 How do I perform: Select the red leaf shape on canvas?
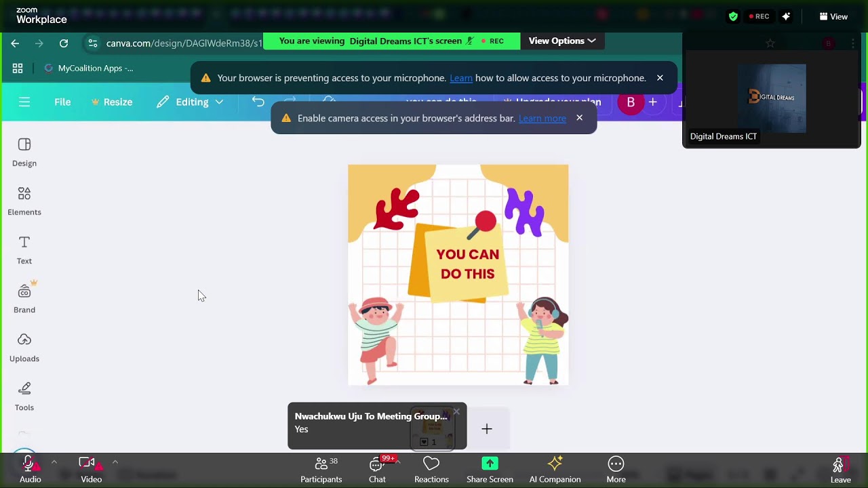[397, 209]
